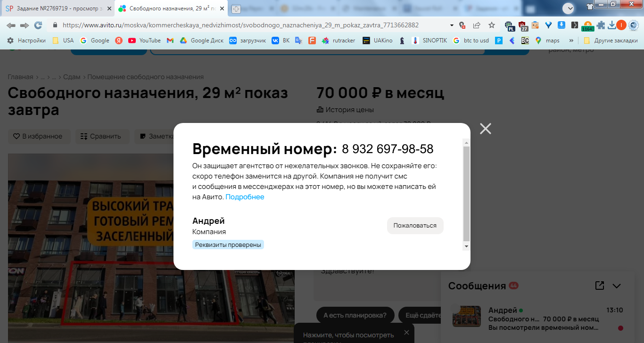
Task: Click the blocked location icon in address bar
Action: 462,25
